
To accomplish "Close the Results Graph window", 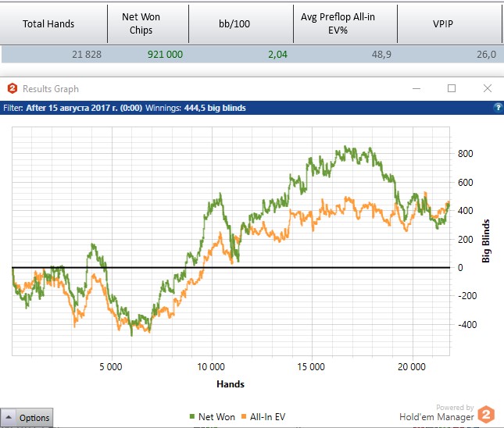I will click(x=488, y=88).
